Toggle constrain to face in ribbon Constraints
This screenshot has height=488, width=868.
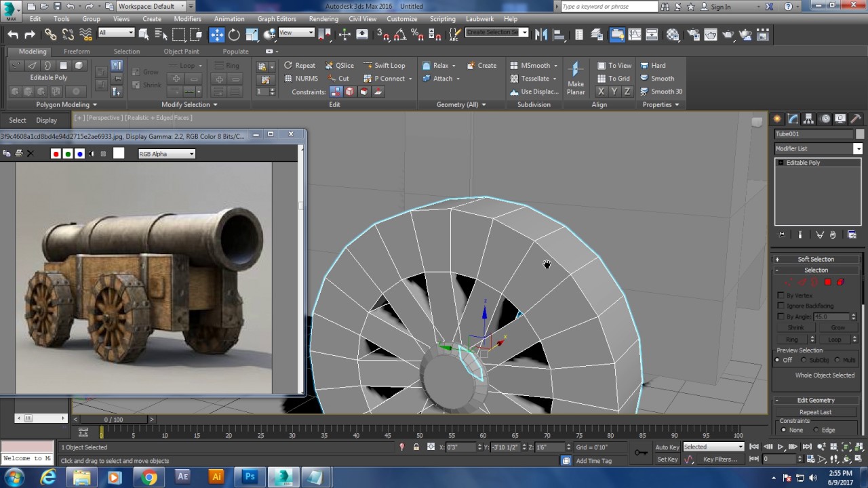click(364, 91)
